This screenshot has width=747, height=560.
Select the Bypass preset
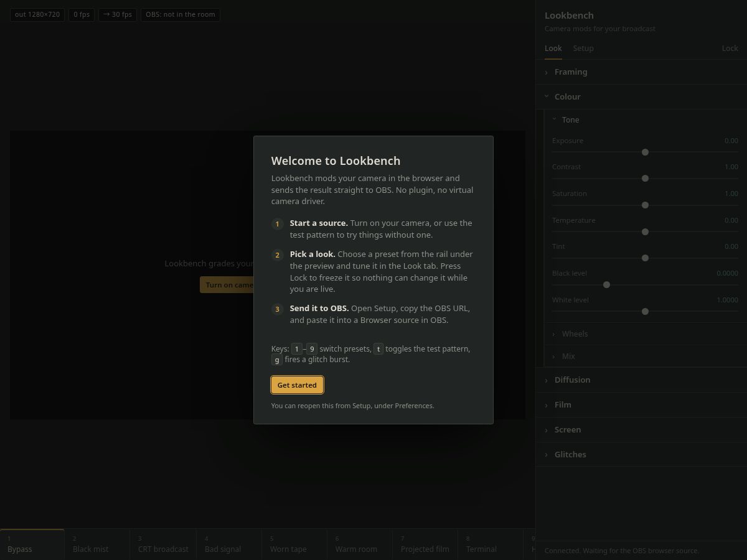coord(32,544)
